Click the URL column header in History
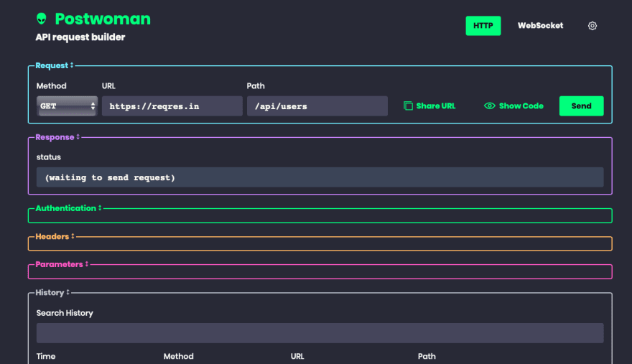The width and height of the screenshot is (632, 364). click(297, 356)
